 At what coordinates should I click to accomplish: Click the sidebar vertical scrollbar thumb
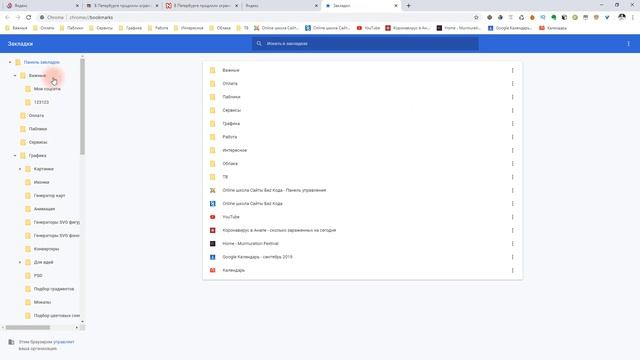coord(82,107)
